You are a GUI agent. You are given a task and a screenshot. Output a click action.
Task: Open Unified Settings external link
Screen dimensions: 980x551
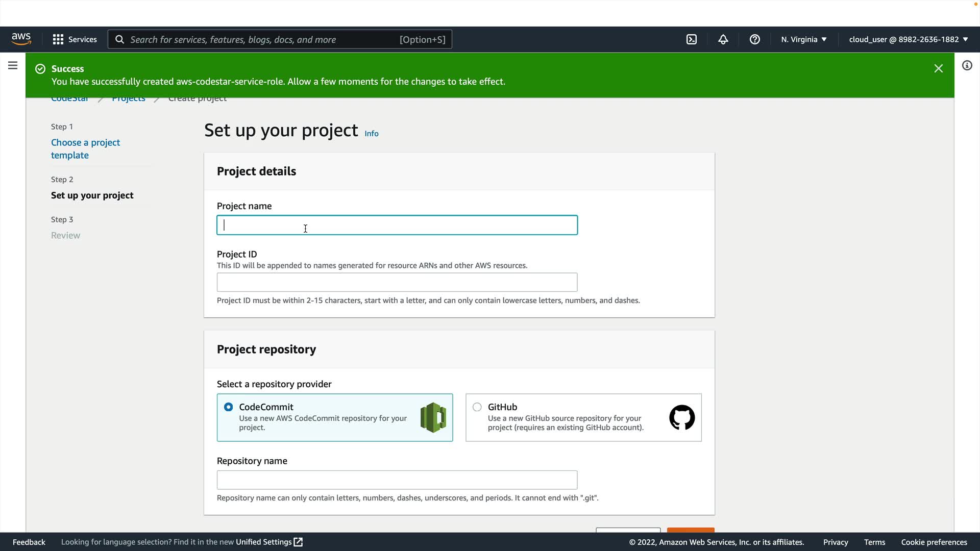(269, 542)
